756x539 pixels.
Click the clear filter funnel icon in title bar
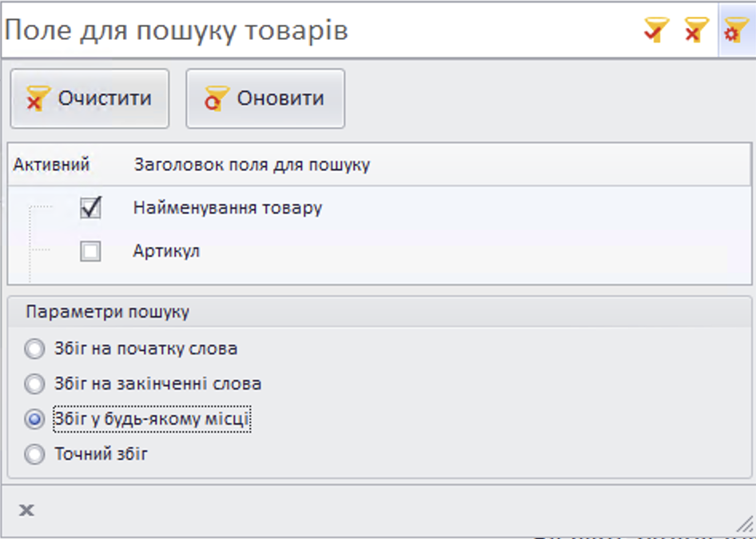696,31
